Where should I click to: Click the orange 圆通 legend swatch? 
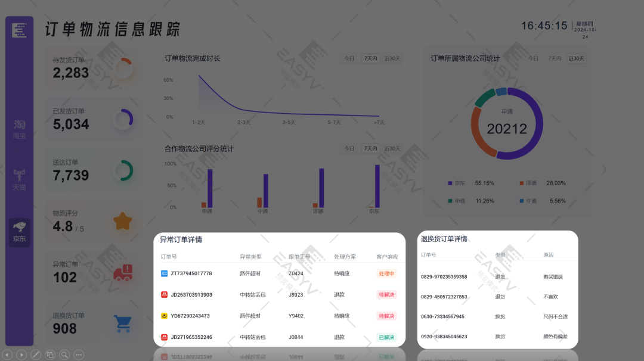tap(522, 183)
